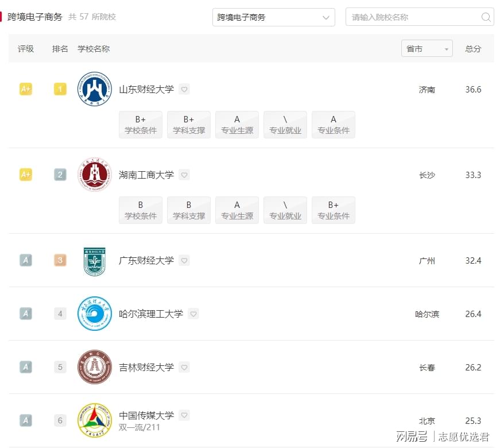Click 湖南工商大学 B 学校条件 tile

pos(141,210)
